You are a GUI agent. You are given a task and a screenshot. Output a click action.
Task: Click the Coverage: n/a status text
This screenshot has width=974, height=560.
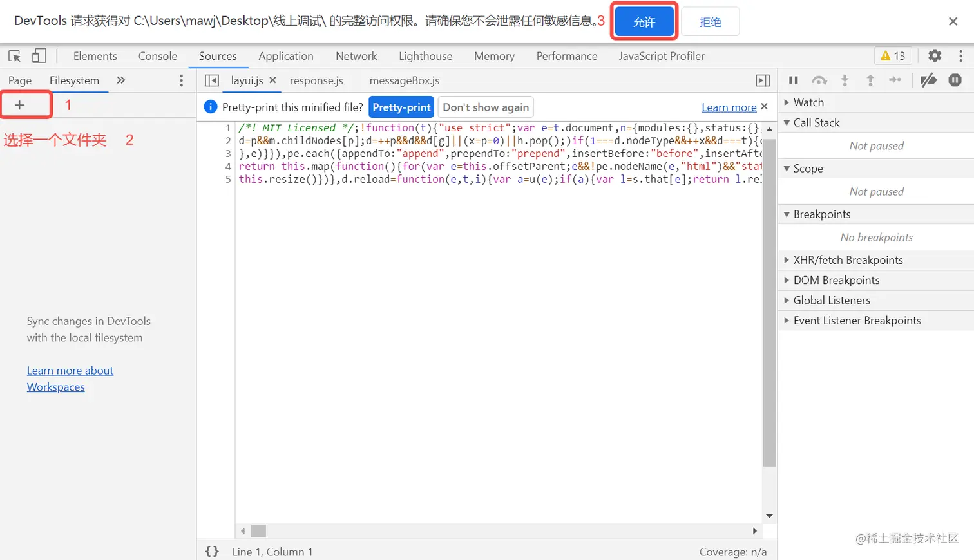[733, 552]
